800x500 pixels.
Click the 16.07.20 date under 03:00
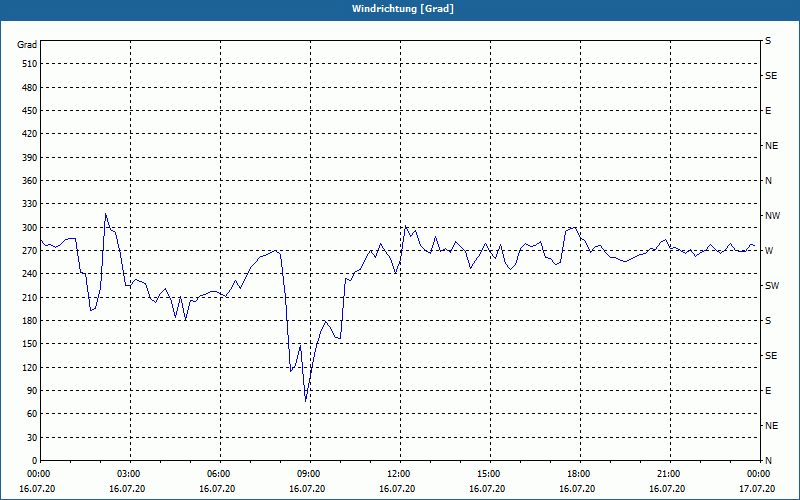[x=127, y=489]
